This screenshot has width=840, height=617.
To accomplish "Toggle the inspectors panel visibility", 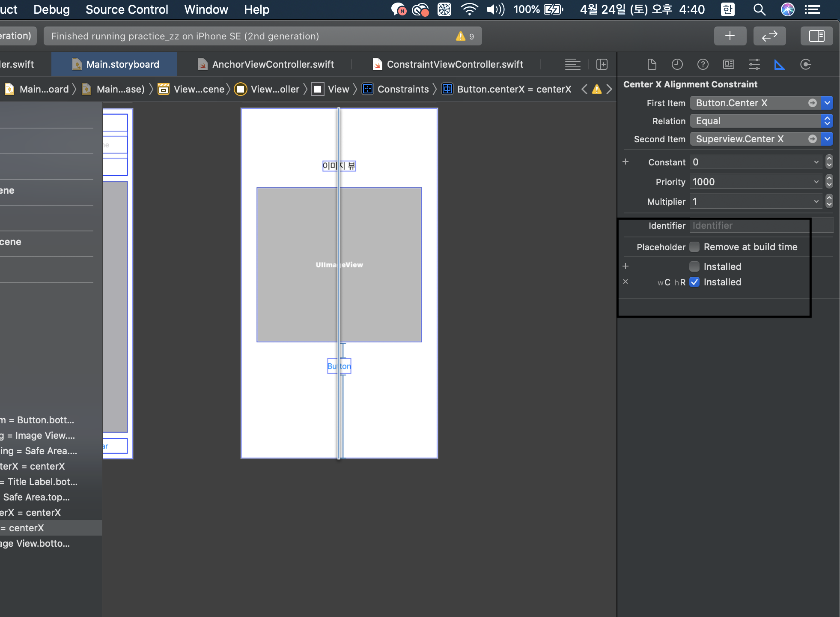I will pos(816,36).
